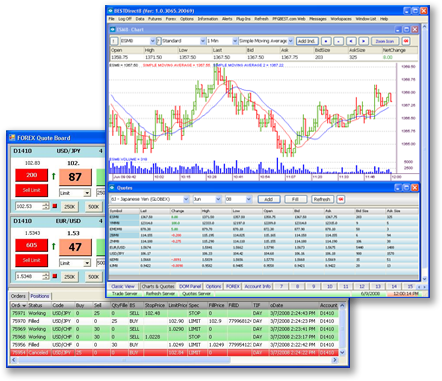Click the EUR/USD Sell Limit button
Viewport: 442px width, 381px height.
(x=32, y=260)
